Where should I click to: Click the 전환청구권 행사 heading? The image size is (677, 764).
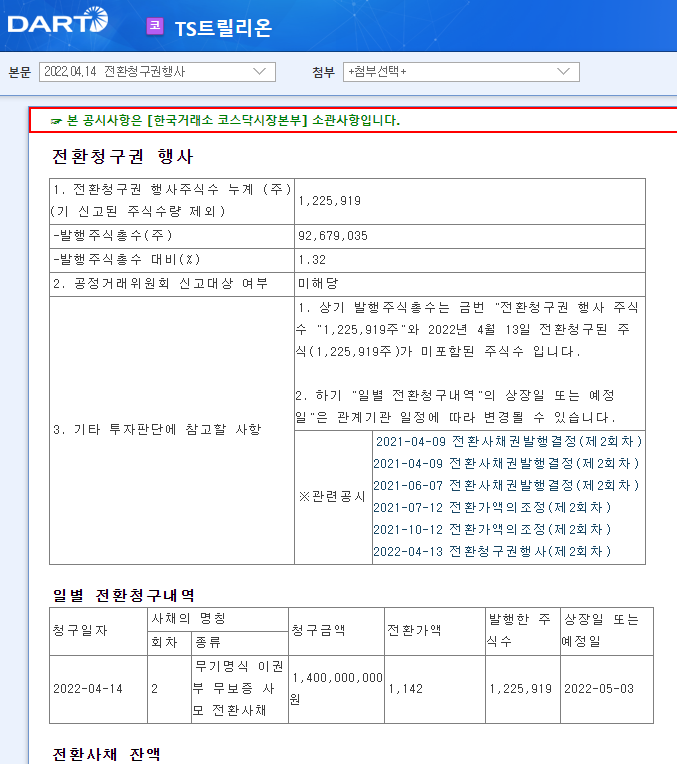(122, 156)
